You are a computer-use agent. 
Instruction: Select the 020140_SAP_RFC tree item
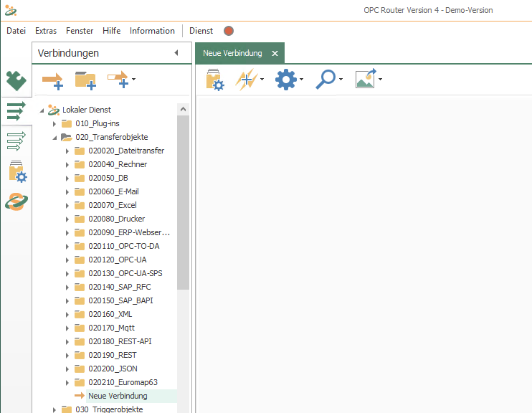tap(120, 287)
